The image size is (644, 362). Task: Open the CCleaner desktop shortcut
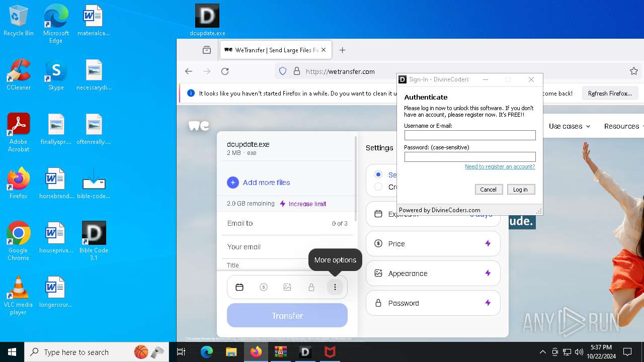click(18, 75)
